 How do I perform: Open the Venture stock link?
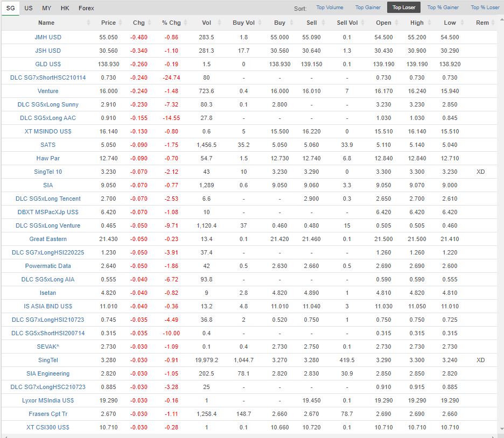[x=48, y=91]
